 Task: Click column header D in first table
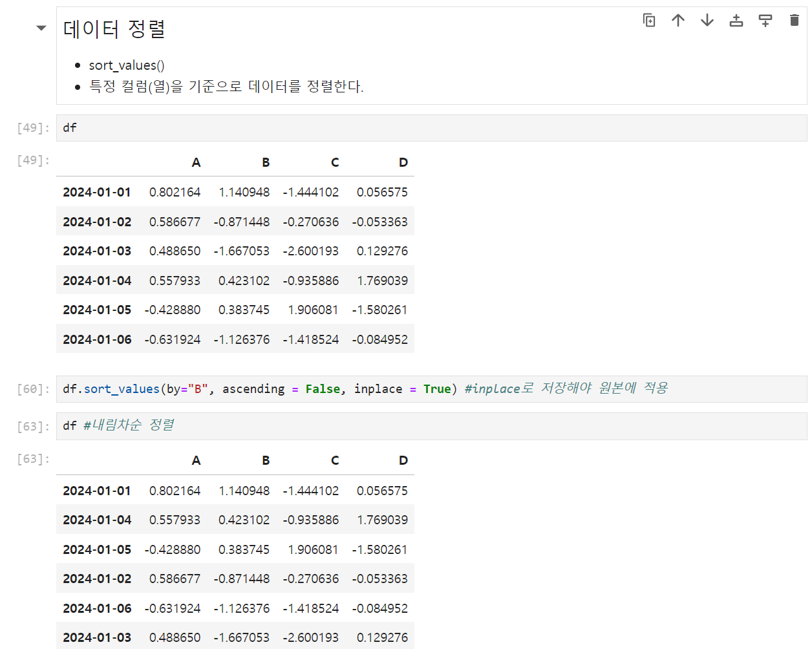click(403, 162)
